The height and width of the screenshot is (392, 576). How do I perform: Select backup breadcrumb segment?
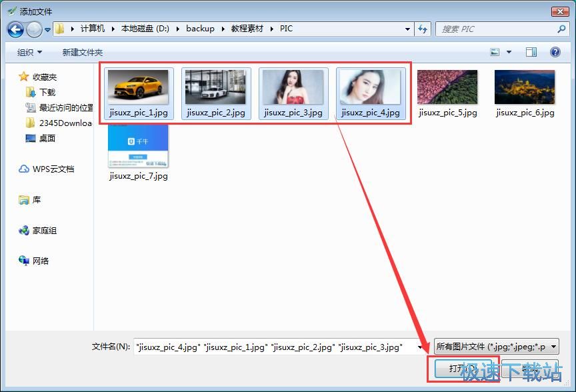point(200,29)
